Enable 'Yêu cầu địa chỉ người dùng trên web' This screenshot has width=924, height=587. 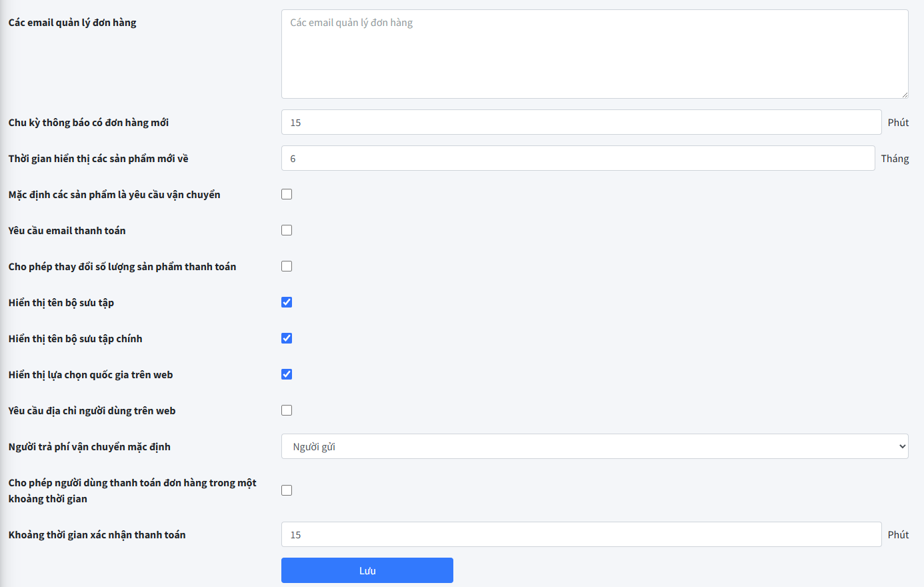tap(287, 410)
